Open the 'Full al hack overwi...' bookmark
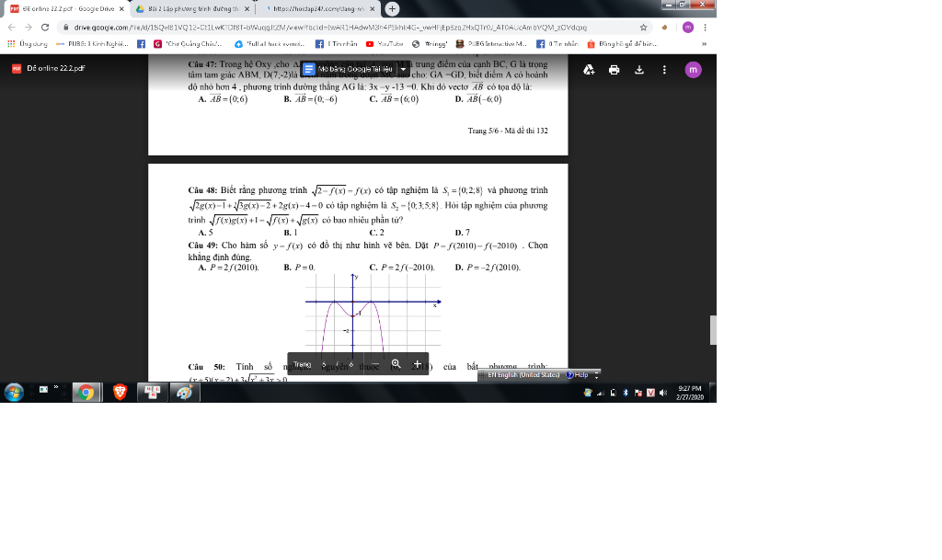The width and height of the screenshot is (942, 560). pyautogui.click(x=270, y=44)
